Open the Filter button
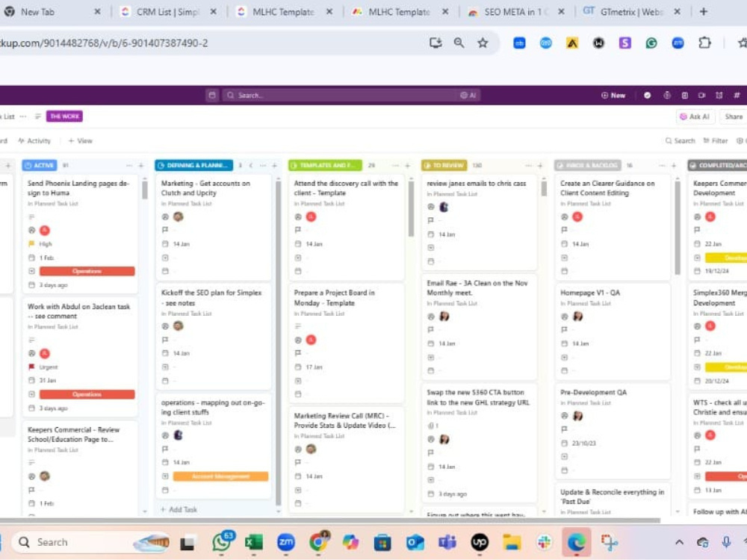 click(715, 140)
